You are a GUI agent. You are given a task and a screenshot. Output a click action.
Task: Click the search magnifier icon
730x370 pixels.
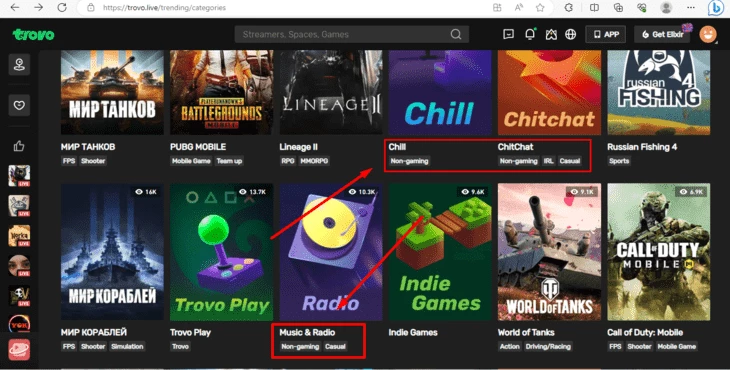click(456, 34)
